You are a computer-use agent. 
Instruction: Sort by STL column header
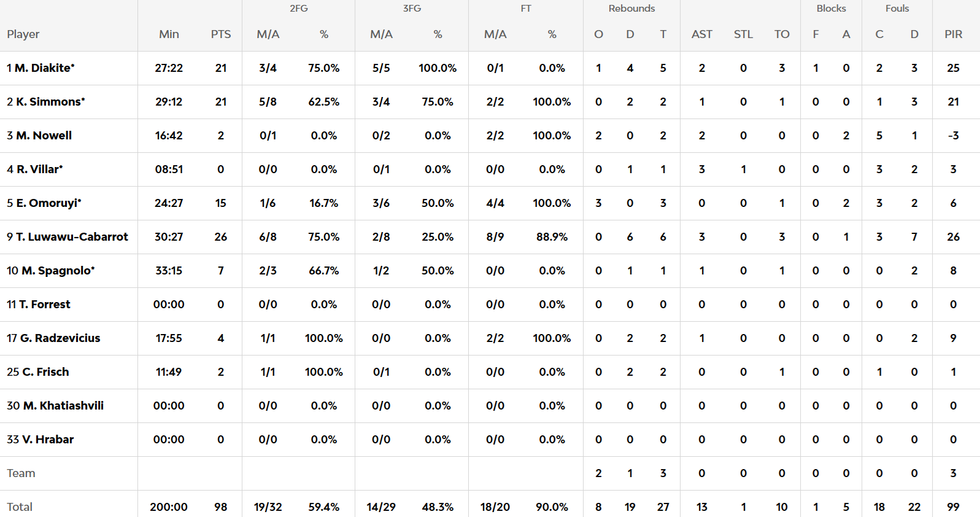743,34
